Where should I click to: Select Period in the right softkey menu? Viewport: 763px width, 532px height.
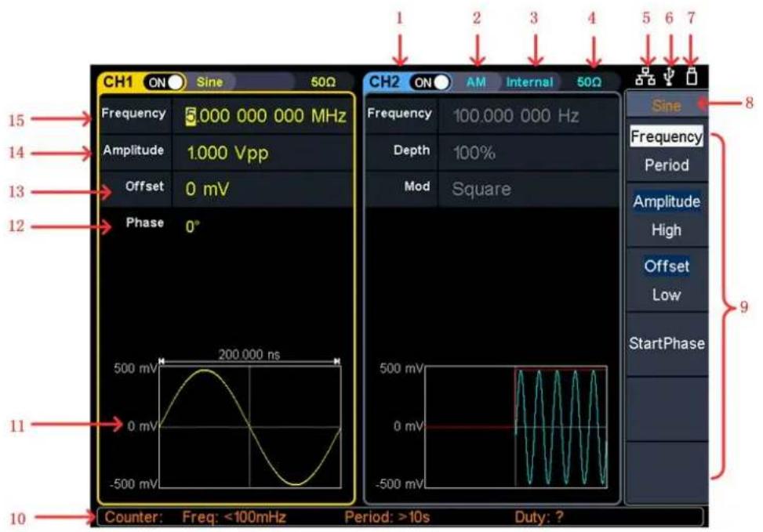(667, 165)
